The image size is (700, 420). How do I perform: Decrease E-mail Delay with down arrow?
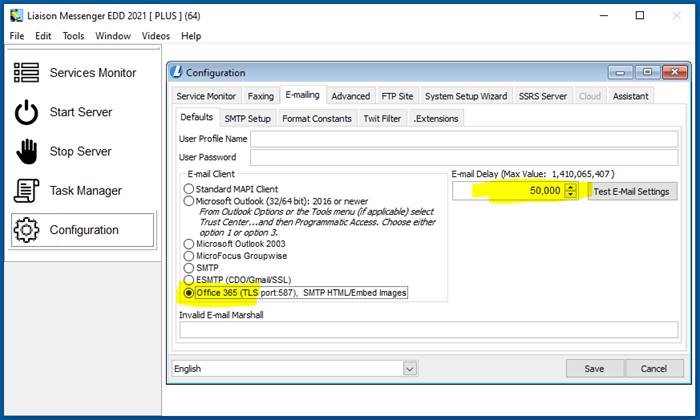pos(571,194)
